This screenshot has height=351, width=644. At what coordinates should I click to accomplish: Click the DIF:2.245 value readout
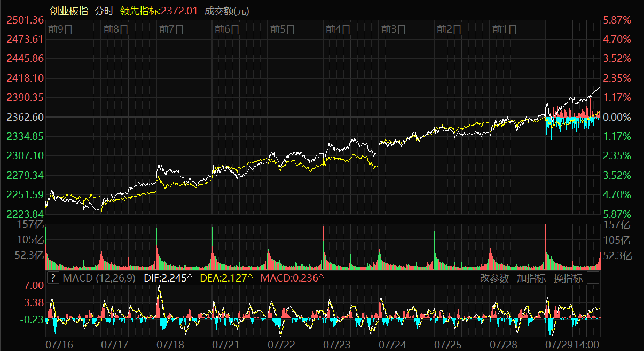click(x=168, y=278)
